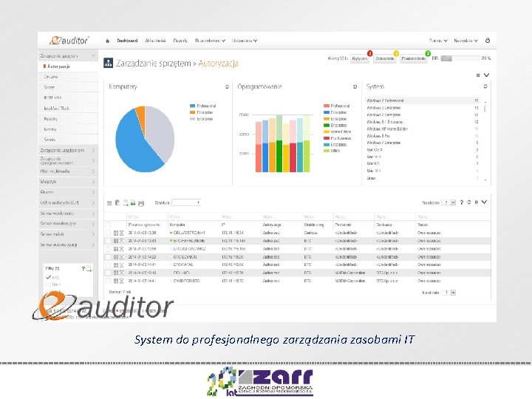The width and height of the screenshot is (532, 399).
Task: Click blue Professional legend swatch in Komputery
Action: pos(192,106)
